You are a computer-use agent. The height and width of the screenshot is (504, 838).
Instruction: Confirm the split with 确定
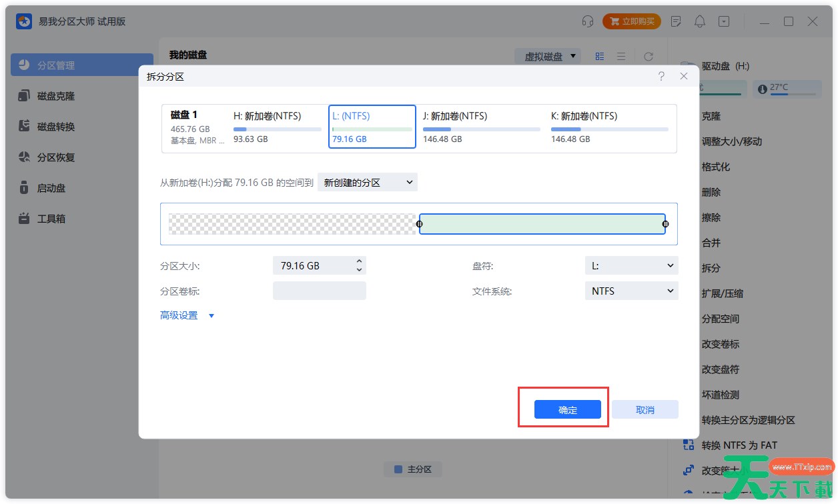566,409
